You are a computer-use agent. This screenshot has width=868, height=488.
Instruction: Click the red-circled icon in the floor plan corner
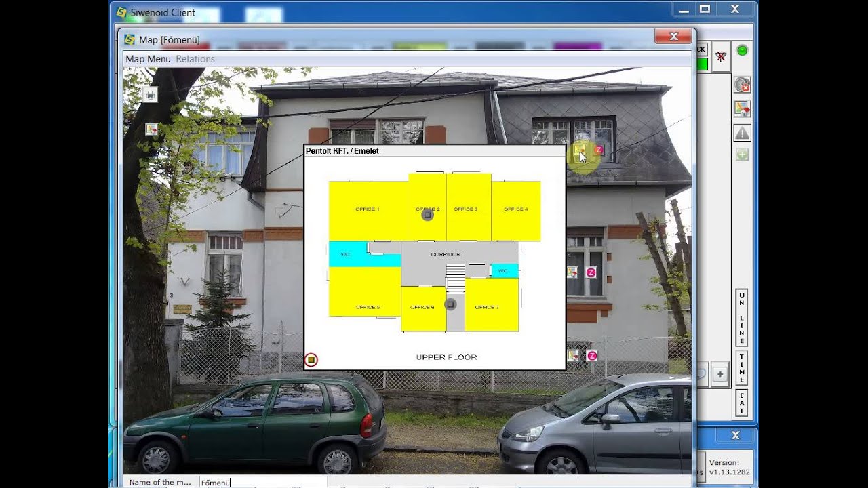tap(311, 360)
